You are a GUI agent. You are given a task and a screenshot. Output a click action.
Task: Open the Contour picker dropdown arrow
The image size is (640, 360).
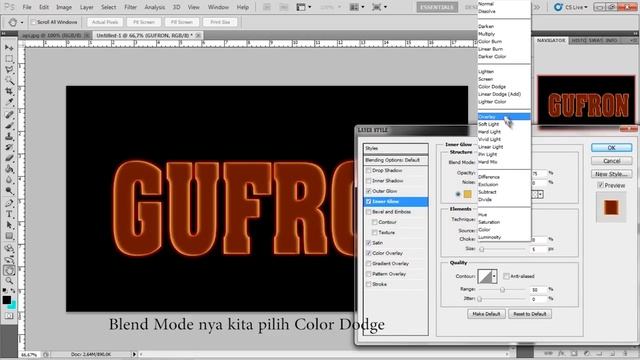tap(494, 276)
